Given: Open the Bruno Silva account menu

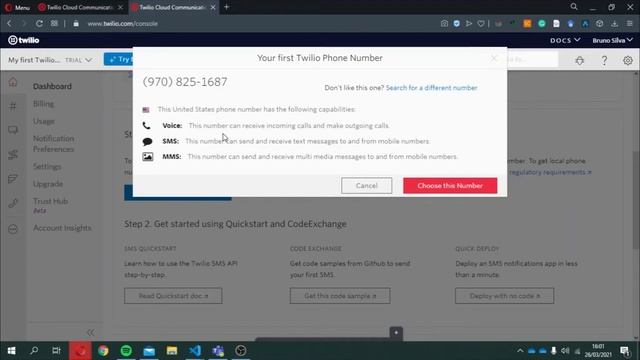Looking at the screenshot, I should [x=612, y=40].
